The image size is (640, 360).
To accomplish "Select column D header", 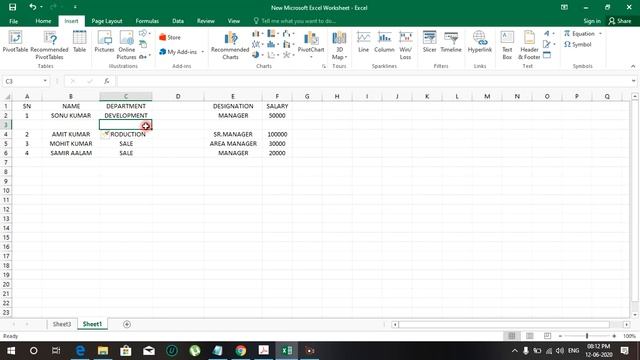I will pos(178,96).
